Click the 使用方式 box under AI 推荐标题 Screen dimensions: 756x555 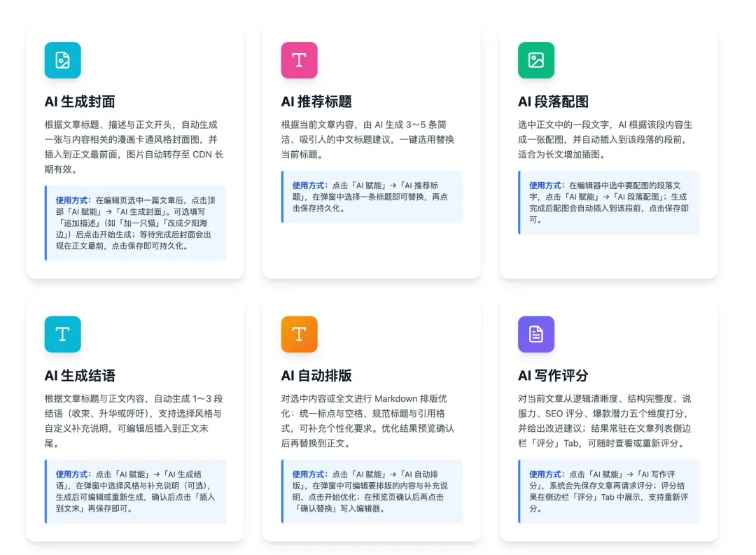(x=372, y=197)
